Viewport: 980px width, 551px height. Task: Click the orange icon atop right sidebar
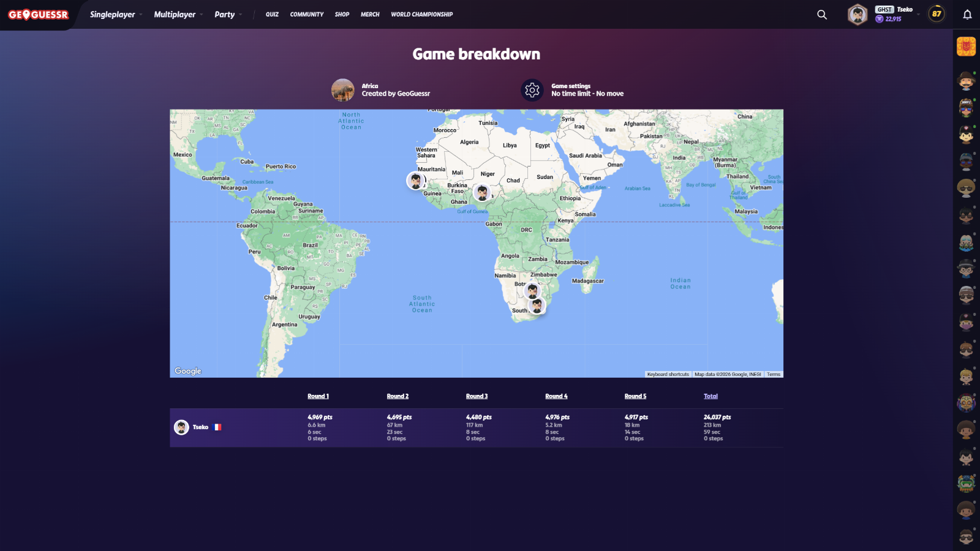(966, 47)
